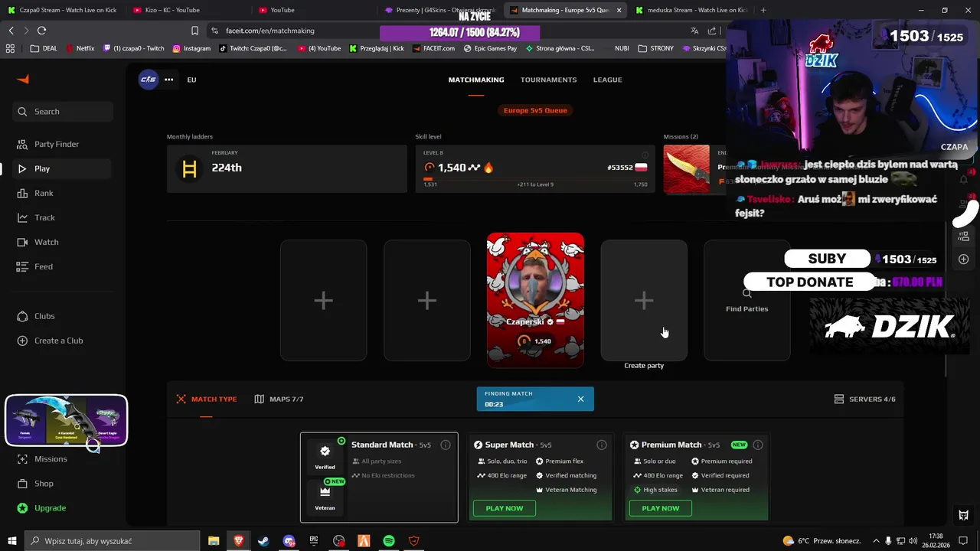This screenshot has width=980, height=551.
Task: Switch to TOURNAMENTS tab
Action: pos(548,80)
